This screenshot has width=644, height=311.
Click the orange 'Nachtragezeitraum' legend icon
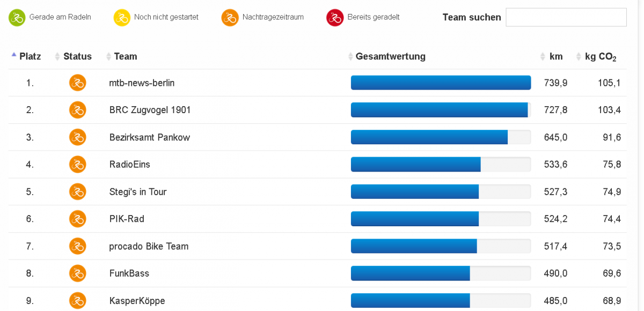pyautogui.click(x=230, y=18)
